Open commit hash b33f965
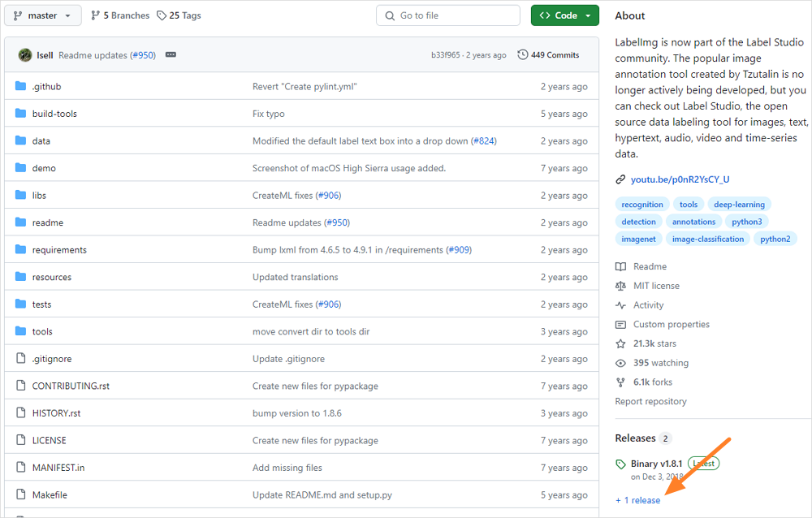The height and width of the screenshot is (518, 812). [x=445, y=55]
